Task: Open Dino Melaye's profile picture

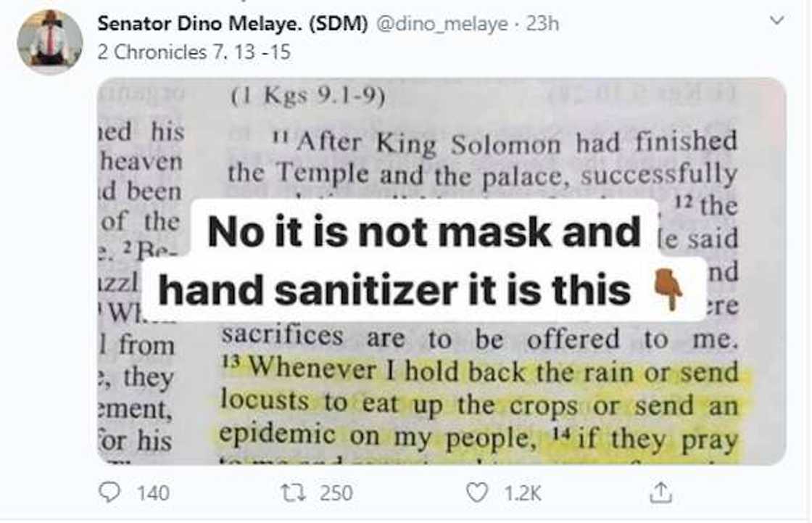Action: tap(52, 31)
